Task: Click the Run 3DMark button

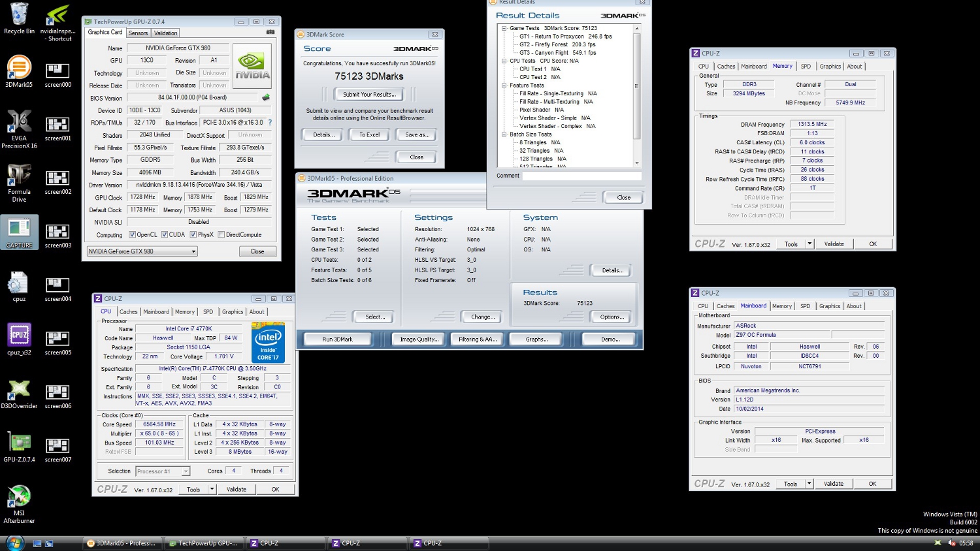Action: pos(338,339)
